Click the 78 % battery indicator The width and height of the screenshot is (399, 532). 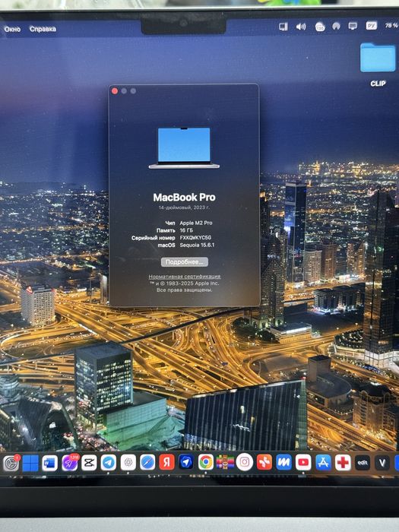pyautogui.click(x=391, y=25)
